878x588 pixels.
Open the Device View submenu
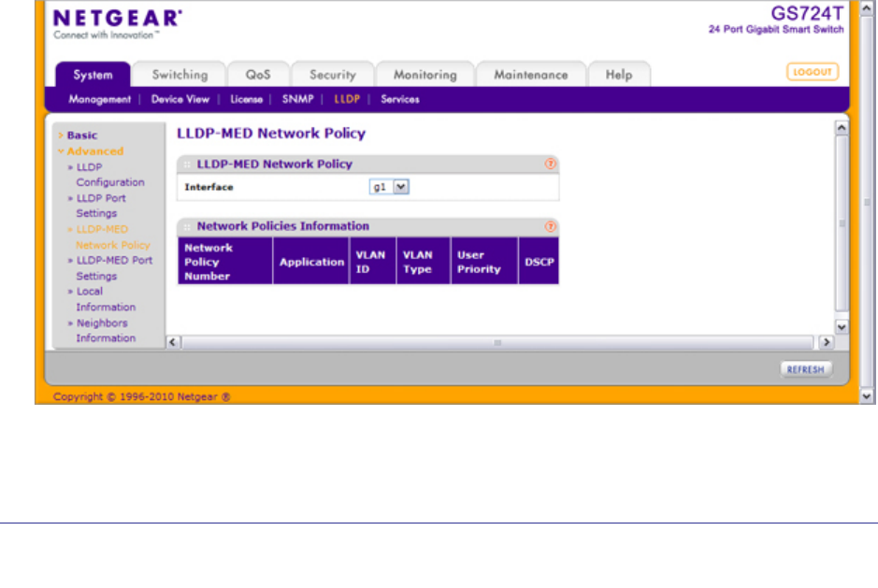coord(180,99)
